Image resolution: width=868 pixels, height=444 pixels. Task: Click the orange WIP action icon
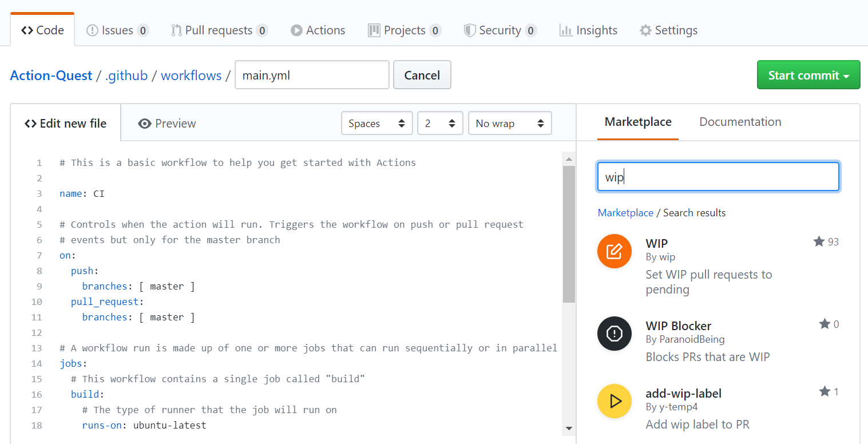pos(615,251)
